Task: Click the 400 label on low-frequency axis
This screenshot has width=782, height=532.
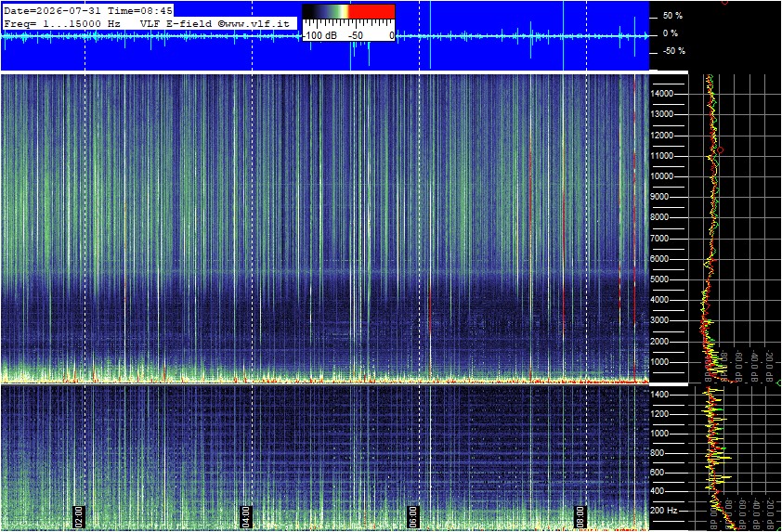Action: pos(658,491)
